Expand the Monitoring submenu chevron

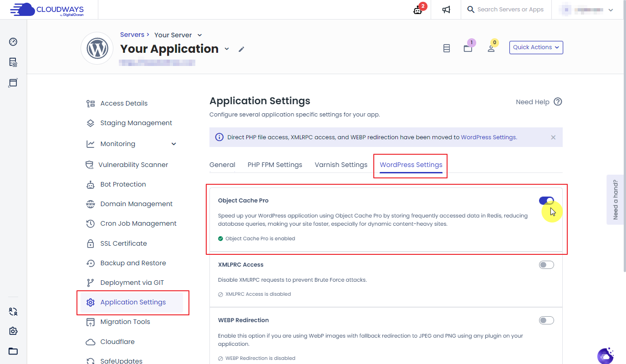(x=173, y=144)
